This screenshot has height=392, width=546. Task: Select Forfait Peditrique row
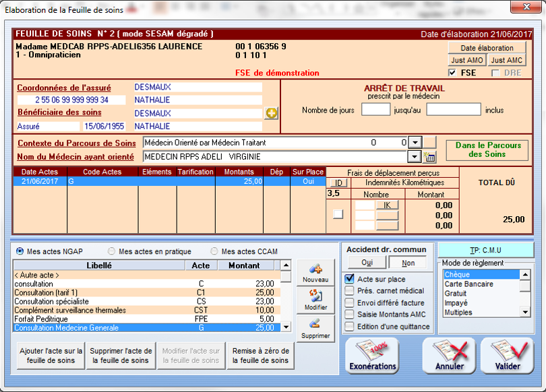click(146, 319)
